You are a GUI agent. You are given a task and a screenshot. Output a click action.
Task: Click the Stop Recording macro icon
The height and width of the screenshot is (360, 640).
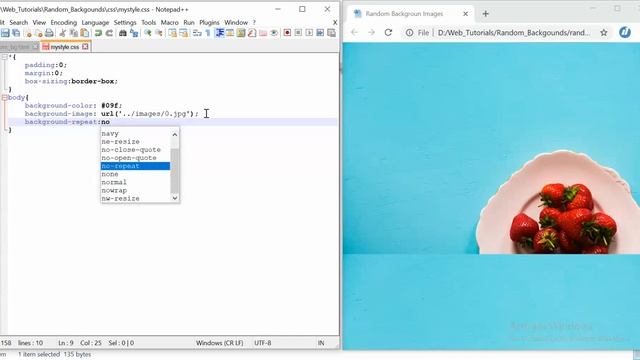point(298,33)
